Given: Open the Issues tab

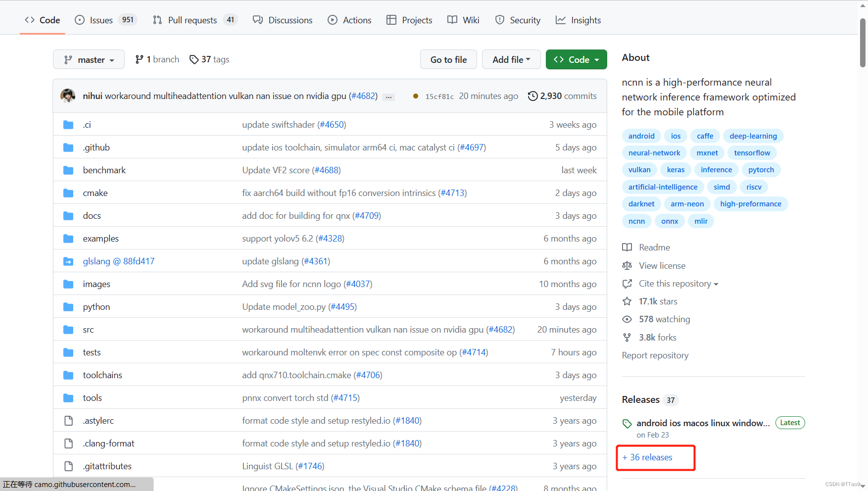Looking at the screenshot, I should click(x=105, y=20).
